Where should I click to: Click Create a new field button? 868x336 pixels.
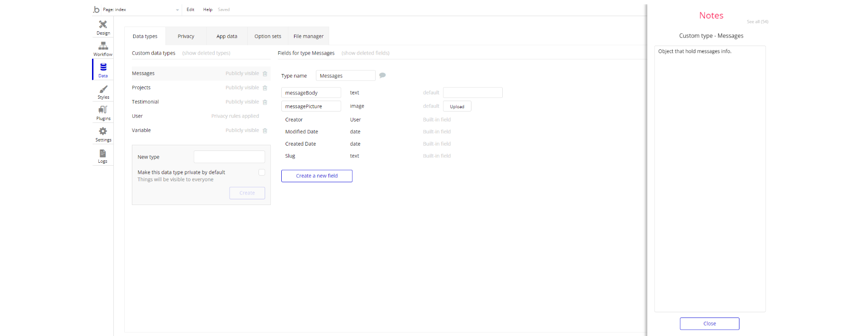317,176
